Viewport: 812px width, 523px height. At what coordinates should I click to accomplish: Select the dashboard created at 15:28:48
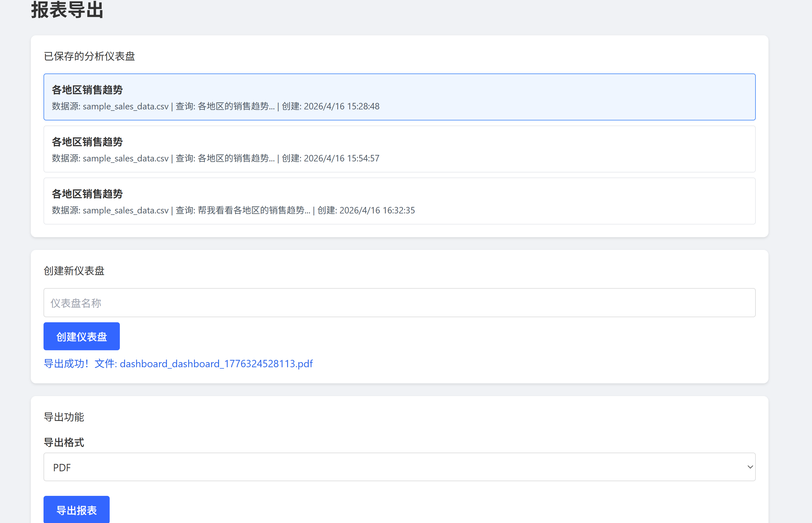(x=399, y=97)
